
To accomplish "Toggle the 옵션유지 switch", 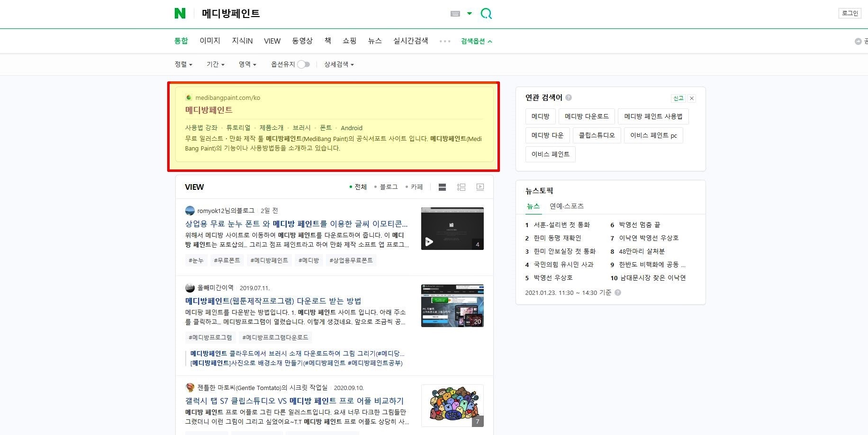I will click(304, 64).
